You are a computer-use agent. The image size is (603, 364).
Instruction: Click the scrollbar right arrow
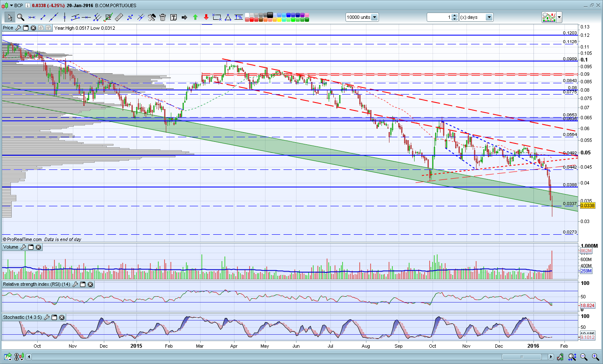coord(551,357)
